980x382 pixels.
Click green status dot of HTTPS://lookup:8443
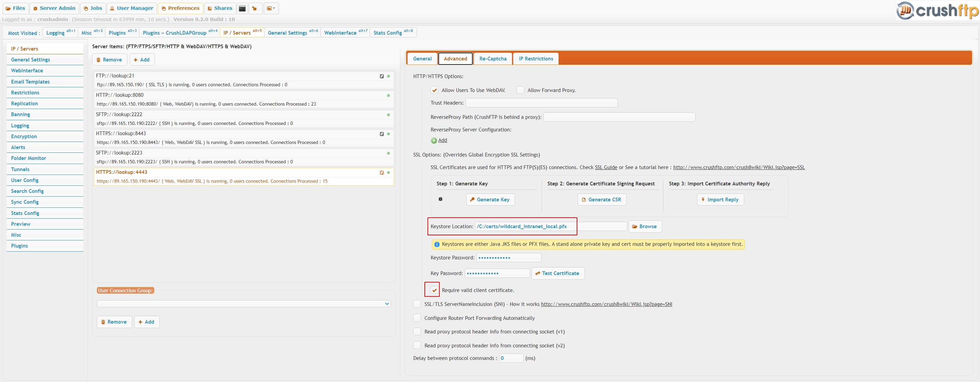pos(388,134)
